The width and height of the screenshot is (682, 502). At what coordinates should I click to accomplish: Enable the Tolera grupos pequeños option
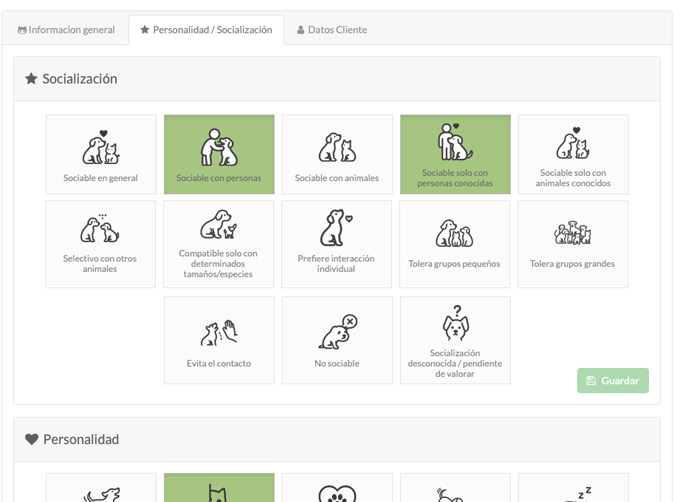[455, 244]
